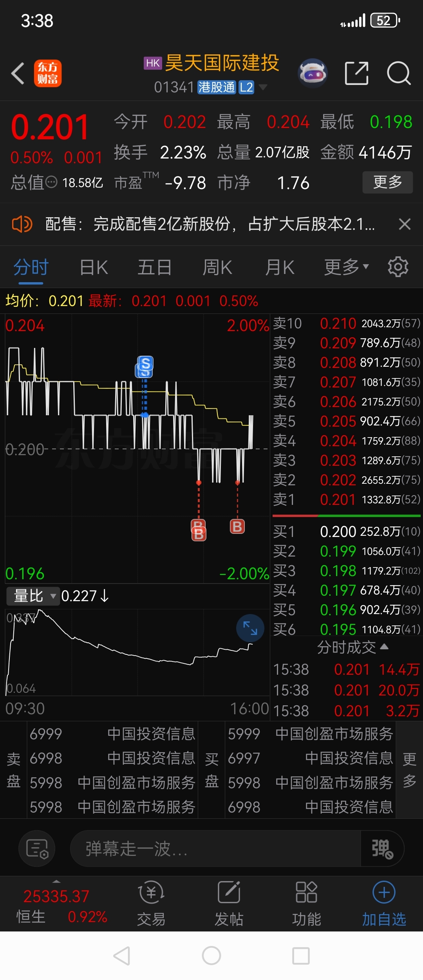Tap the 卖10 row at 0.210

347,323
